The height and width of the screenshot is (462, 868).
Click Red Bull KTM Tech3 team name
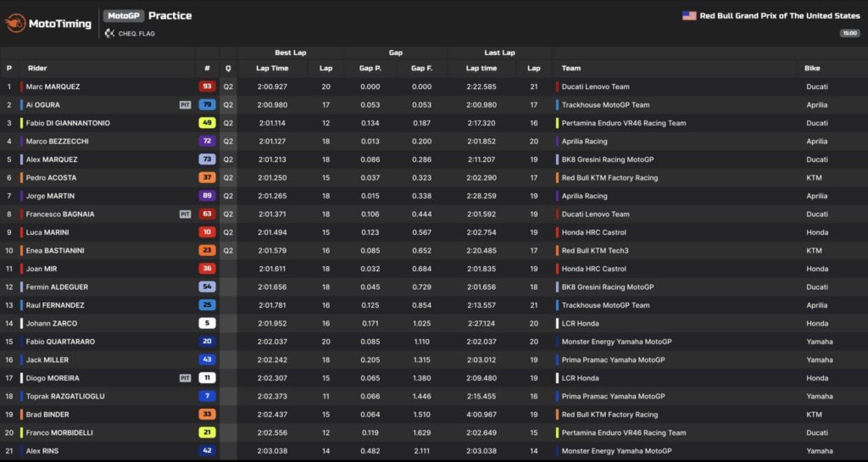coord(594,251)
